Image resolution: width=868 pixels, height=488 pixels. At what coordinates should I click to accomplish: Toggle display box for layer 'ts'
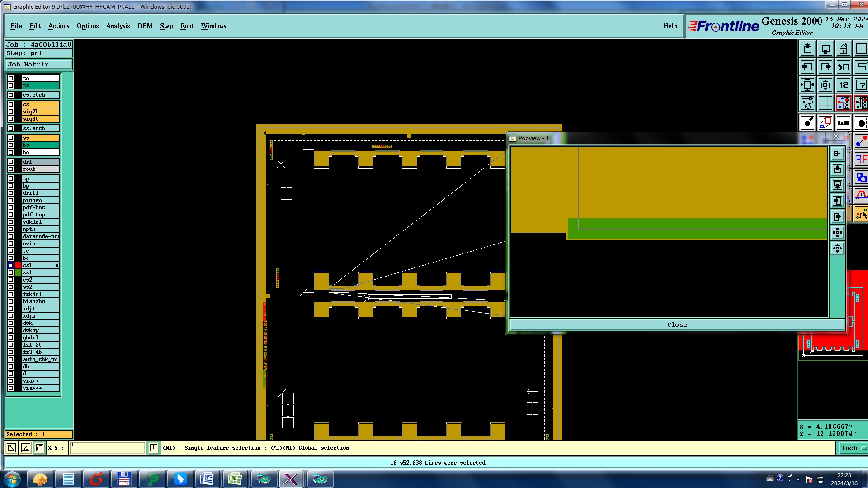11,85
